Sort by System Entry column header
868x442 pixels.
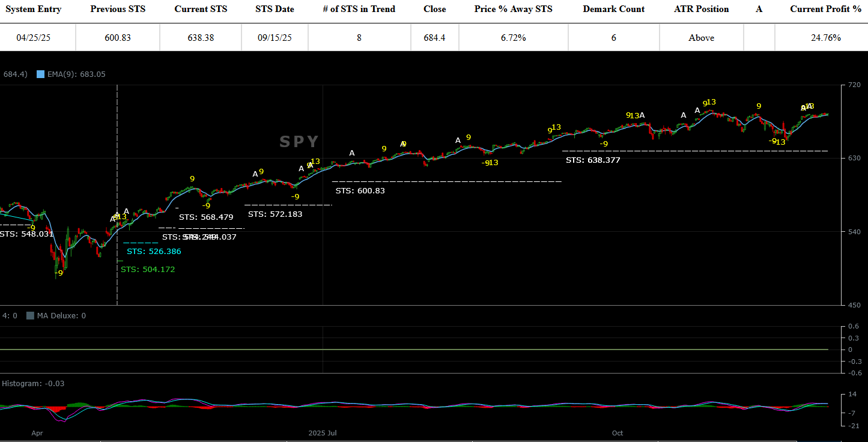click(x=34, y=9)
